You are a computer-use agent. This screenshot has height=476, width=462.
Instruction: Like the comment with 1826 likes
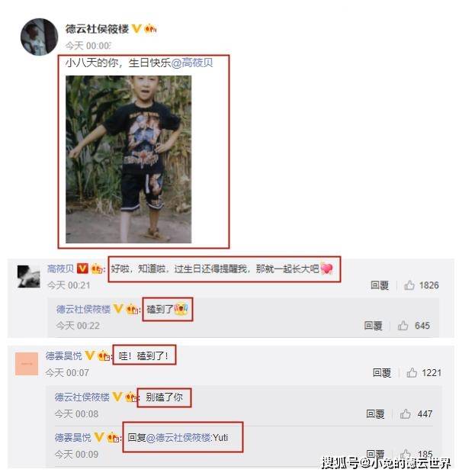(x=409, y=285)
